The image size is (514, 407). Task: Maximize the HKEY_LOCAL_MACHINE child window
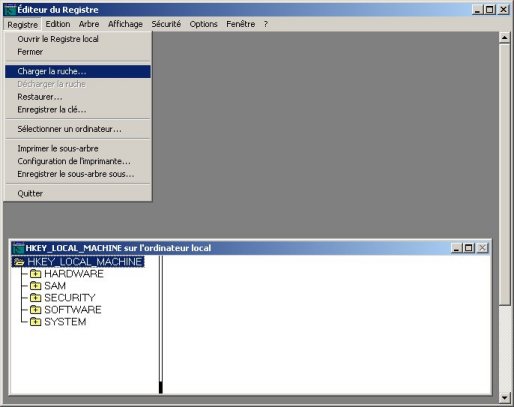coord(469,248)
